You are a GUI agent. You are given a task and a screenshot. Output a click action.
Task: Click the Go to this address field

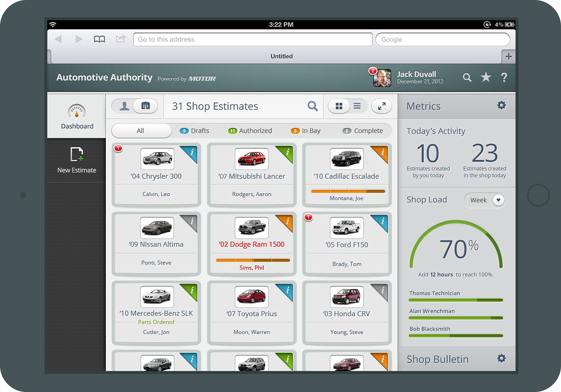click(x=252, y=40)
